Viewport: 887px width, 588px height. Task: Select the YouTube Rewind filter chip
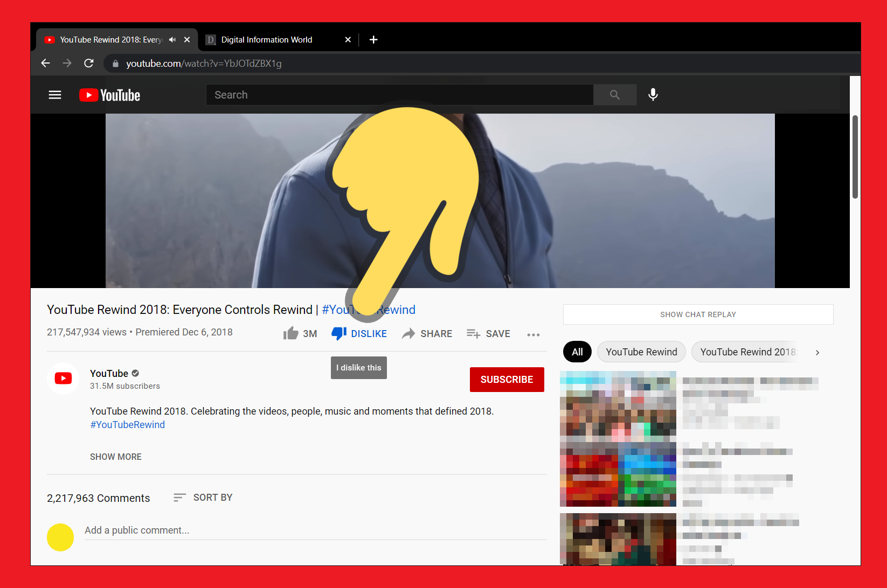click(641, 352)
